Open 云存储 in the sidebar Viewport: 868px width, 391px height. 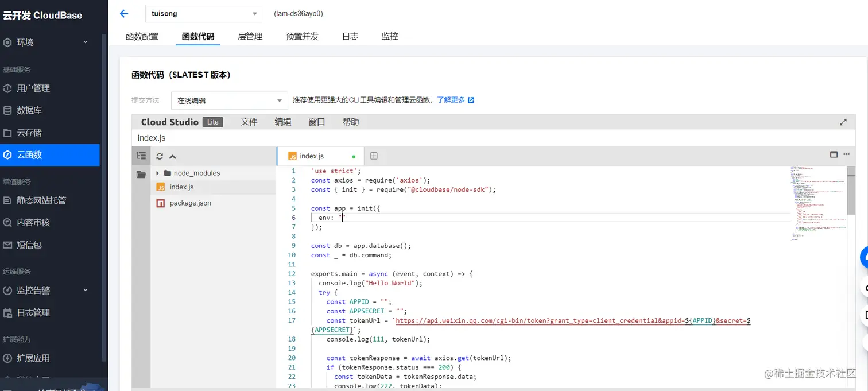point(50,133)
